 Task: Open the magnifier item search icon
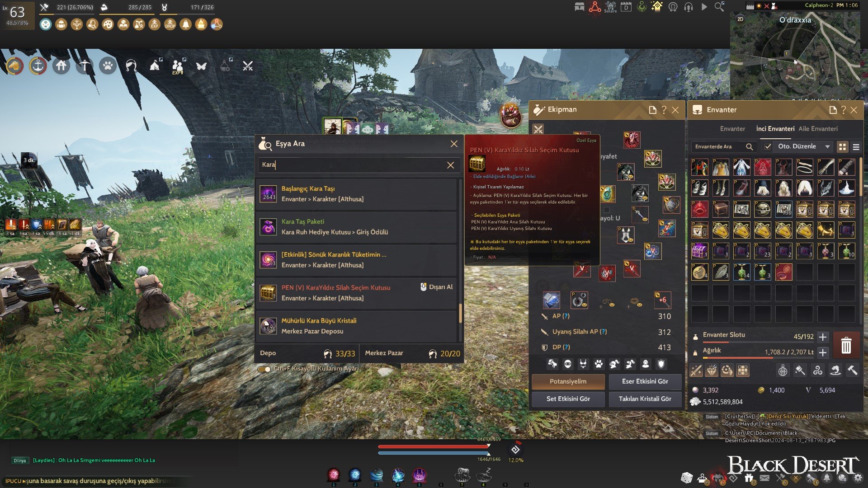pyautogui.click(x=719, y=7)
